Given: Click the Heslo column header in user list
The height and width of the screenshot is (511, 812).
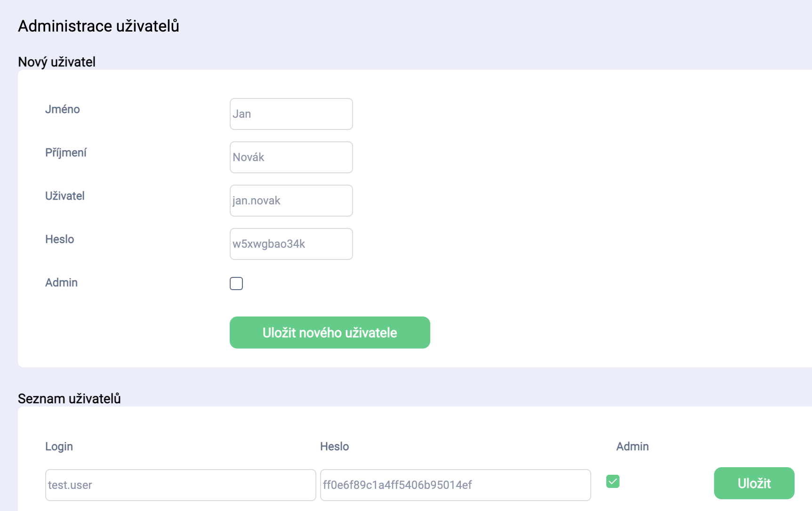Looking at the screenshot, I should pyautogui.click(x=334, y=446).
